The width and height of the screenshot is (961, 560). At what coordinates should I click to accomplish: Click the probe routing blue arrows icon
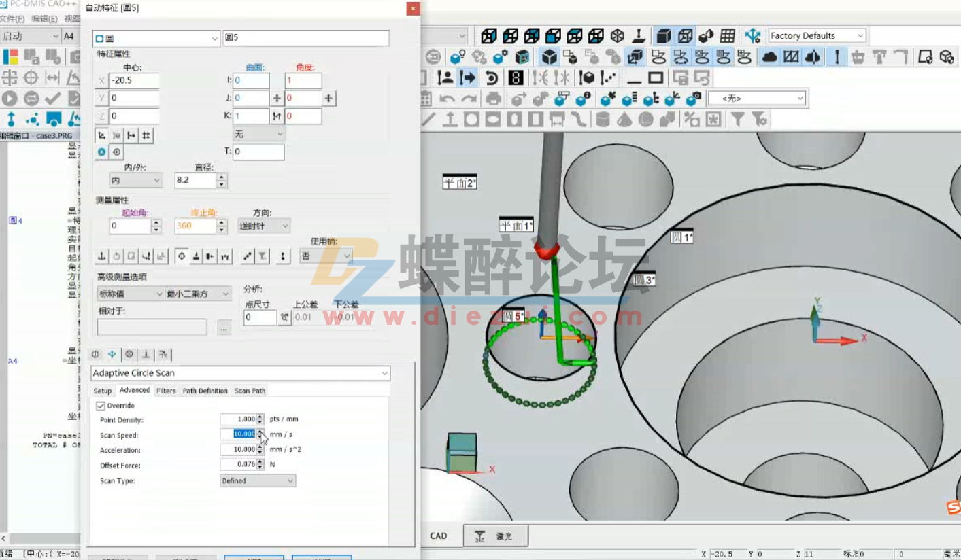[753, 35]
